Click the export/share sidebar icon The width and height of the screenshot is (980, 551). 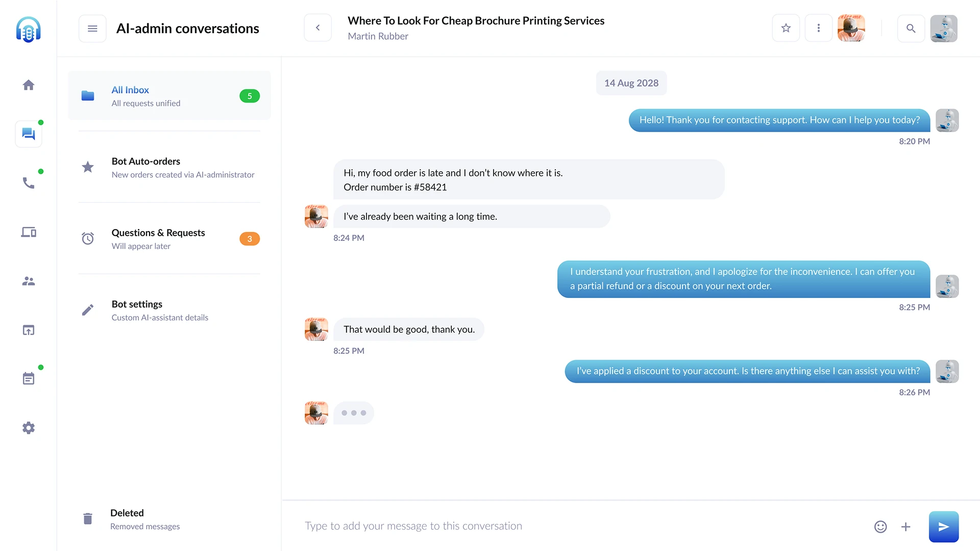(x=29, y=330)
